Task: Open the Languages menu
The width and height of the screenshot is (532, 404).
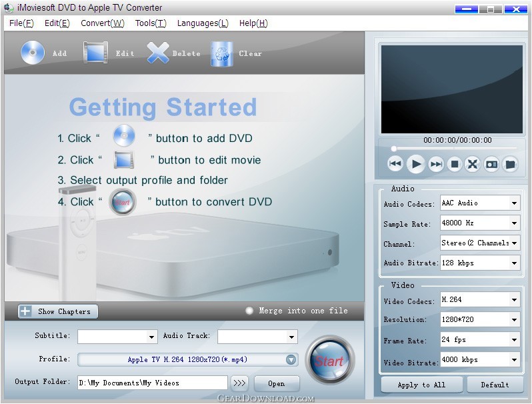Action: 203,23
